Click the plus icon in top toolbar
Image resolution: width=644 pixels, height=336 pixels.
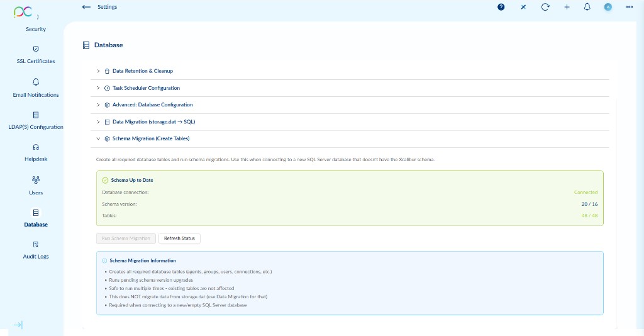pos(567,7)
